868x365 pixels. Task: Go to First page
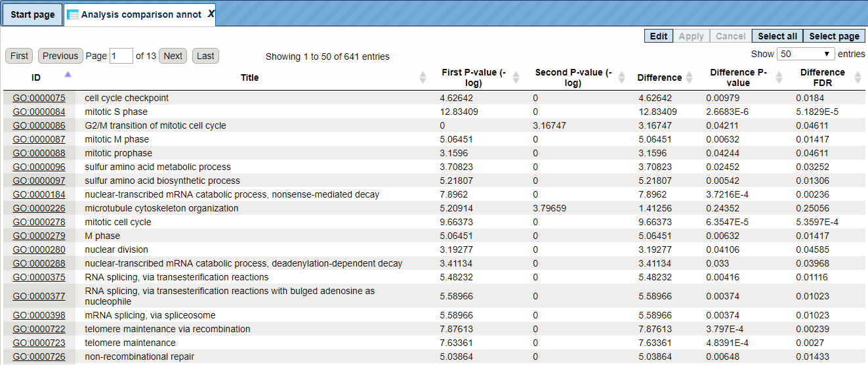(19, 56)
